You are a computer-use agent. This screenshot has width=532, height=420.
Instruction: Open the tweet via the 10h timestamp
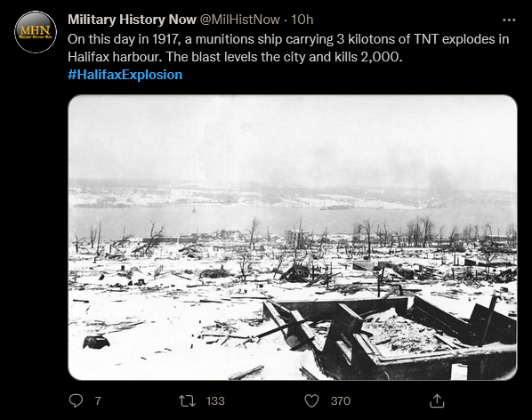point(302,20)
